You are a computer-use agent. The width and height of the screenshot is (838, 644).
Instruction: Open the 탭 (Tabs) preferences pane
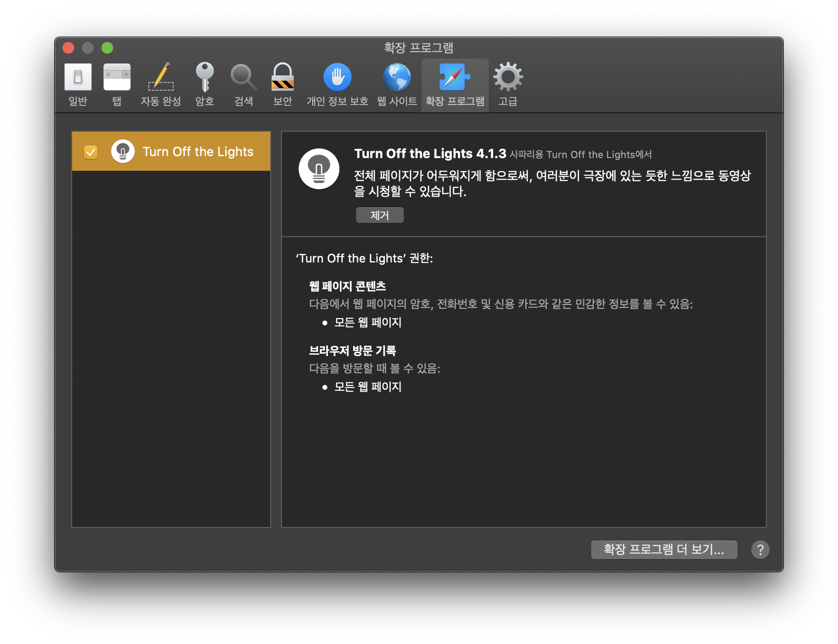pyautogui.click(x=117, y=85)
